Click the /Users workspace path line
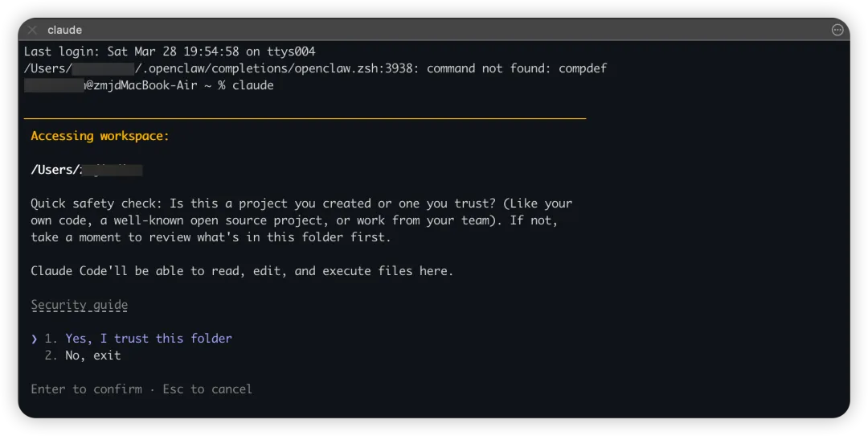Screen dimensions: 868x436 click(x=86, y=170)
